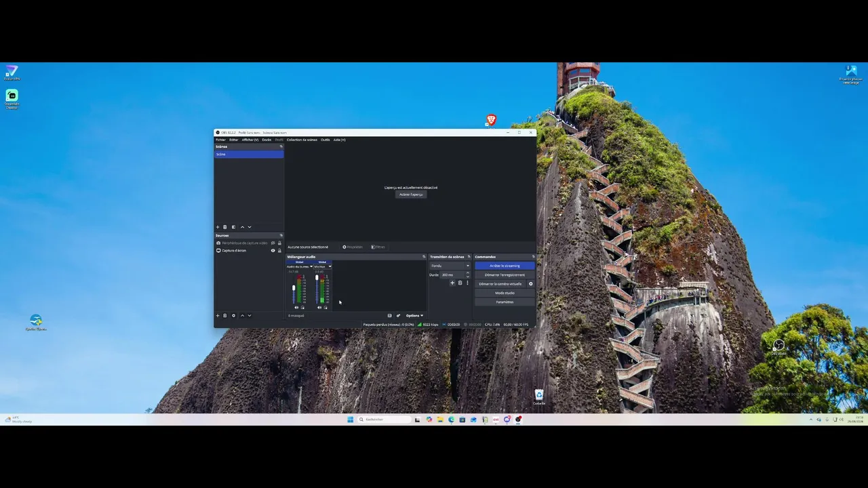
Task: Toggle lock on Capture d'écran source
Action: (279, 251)
